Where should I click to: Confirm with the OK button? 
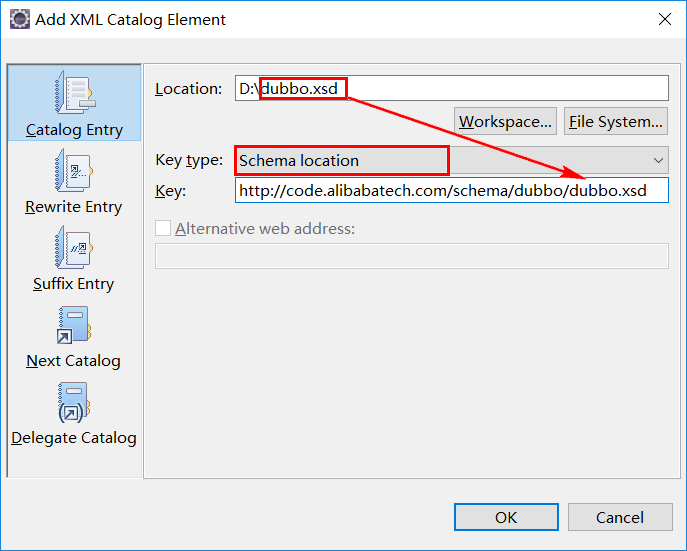coord(506,517)
